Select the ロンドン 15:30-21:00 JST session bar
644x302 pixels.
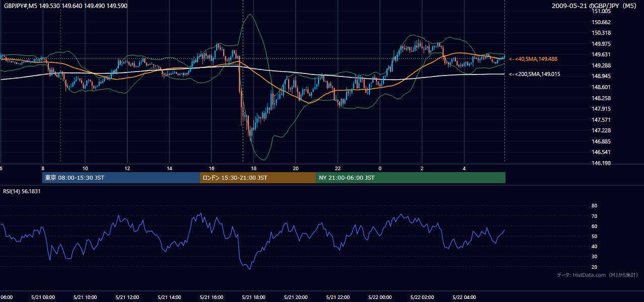[258, 178]
